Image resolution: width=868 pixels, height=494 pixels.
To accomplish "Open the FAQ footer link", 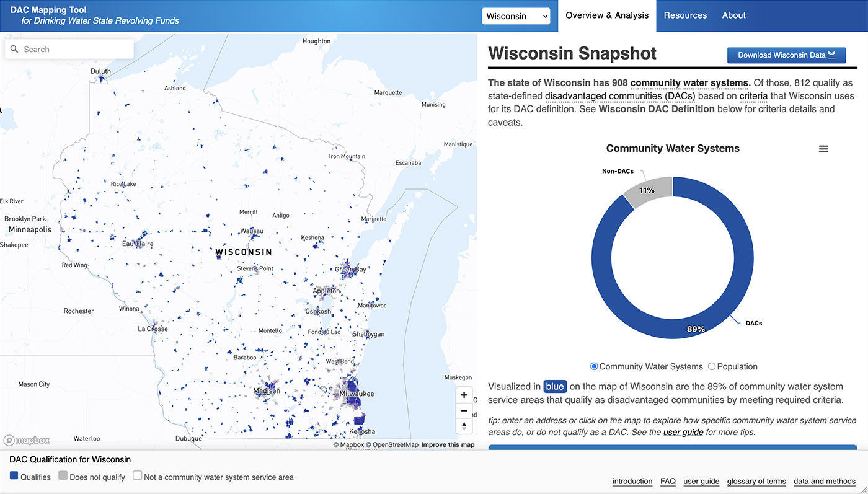I will pyautogui.click(x=668, y=481).
